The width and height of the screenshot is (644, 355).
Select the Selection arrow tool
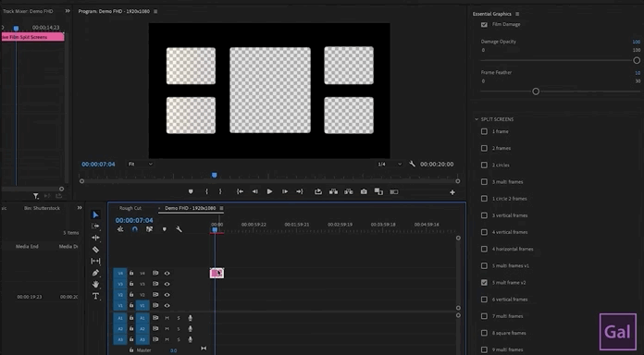(95, 214)
